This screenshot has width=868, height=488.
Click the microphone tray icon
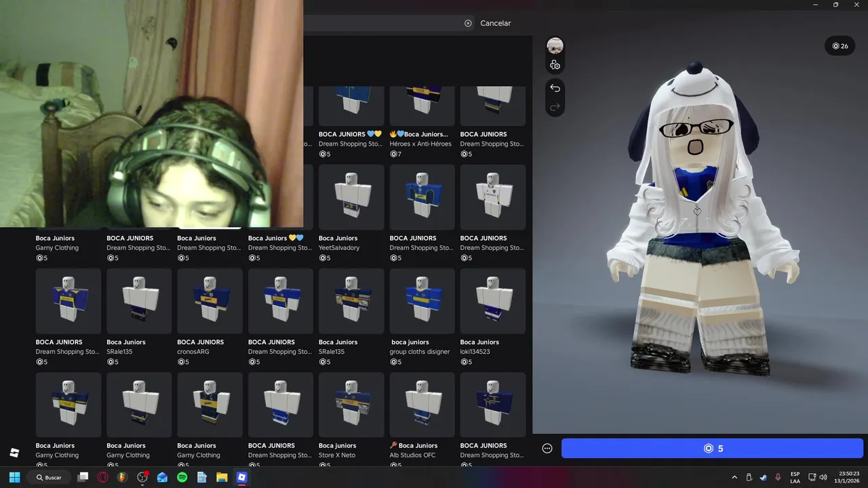click(778, 477)
